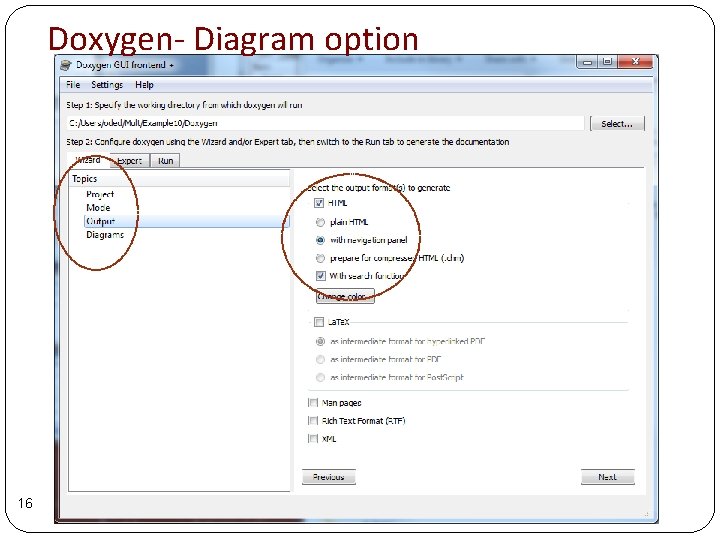
Task: Click the Next button
Action: click(x=608, y=477)
